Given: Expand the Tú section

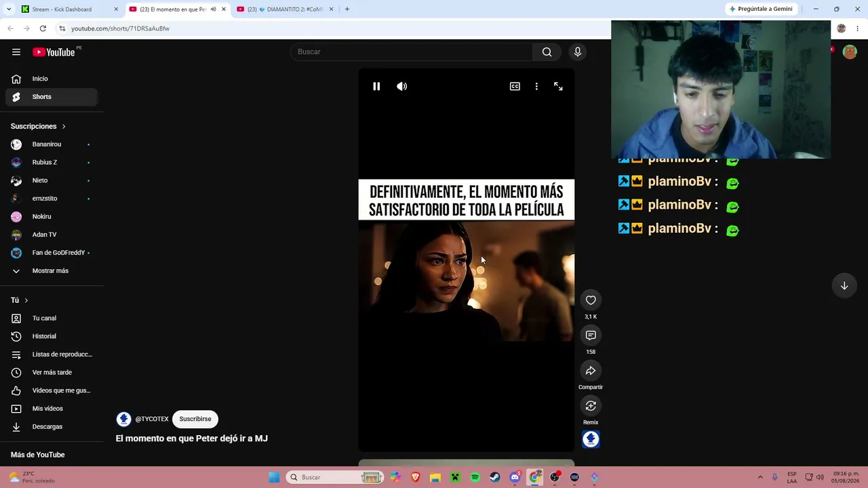Looking at the screenshot, I should pos(20,300).
